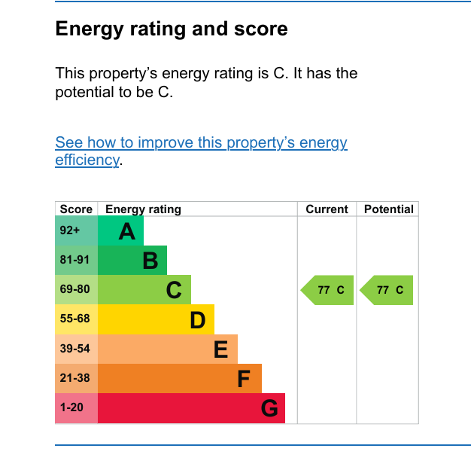Screen dimensions: 471x476
Task: Click the Current 77 C arrow marker
Action: click(327, 290)
